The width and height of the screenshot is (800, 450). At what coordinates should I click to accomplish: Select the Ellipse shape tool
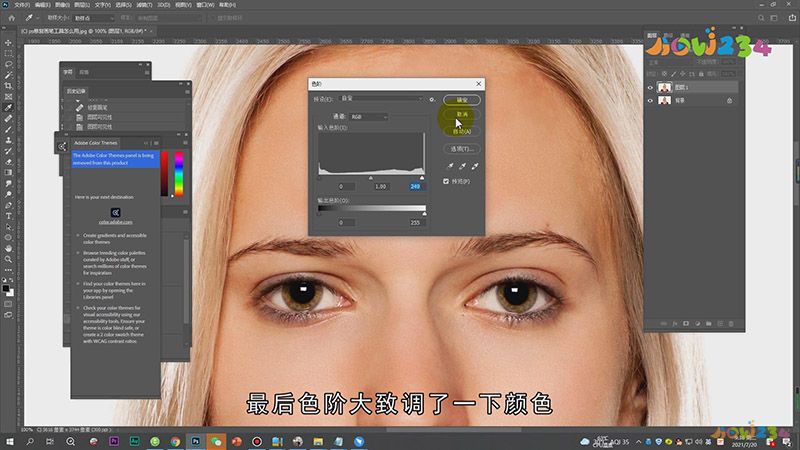[8, 238]
